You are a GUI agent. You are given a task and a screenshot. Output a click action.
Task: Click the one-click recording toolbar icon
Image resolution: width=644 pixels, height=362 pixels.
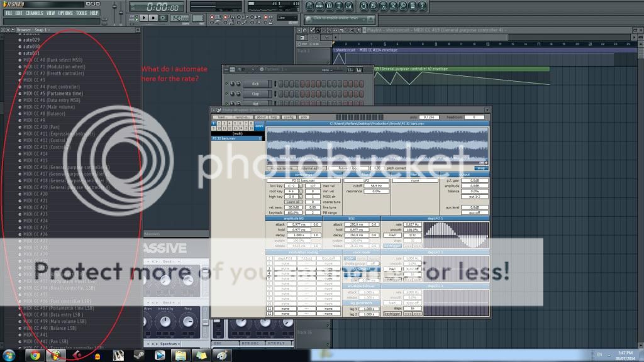(x=403, y=6)
